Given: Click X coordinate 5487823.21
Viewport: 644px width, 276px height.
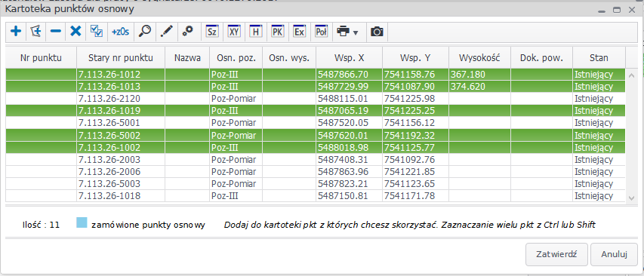Looking at the screenshot, I should 343,183.
